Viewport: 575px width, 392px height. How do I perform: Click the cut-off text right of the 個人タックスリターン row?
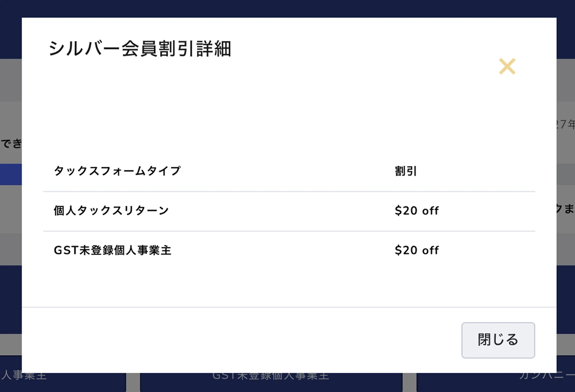pyautogui.click(x=566, y=209)
